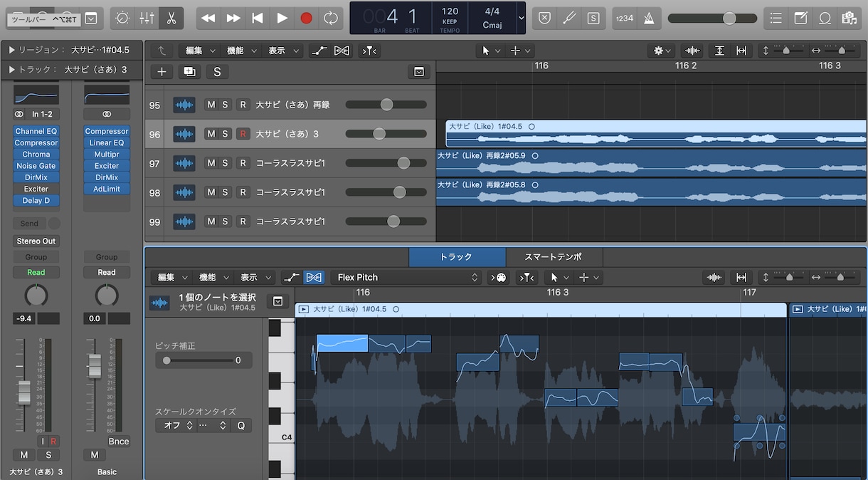Click the Bnce bounce button
The image size is (868, 480).
click(119, 442)
